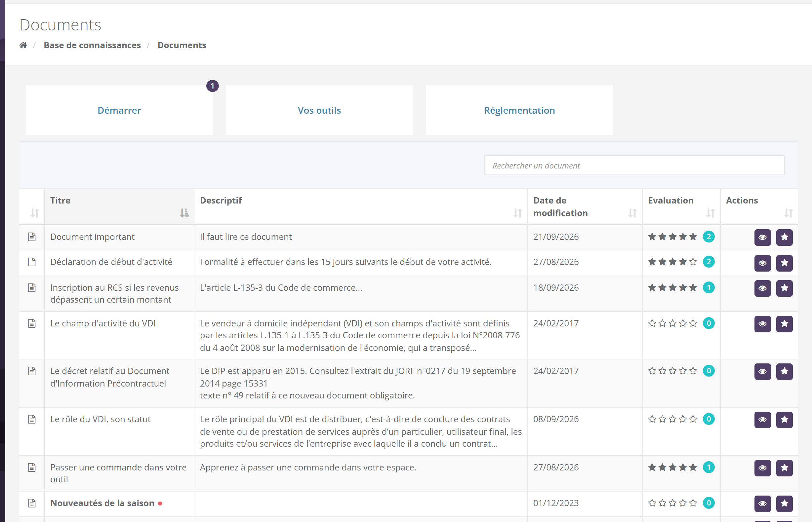Open Nouveautés de la saison title
The image size is (812, 522).
102,503
